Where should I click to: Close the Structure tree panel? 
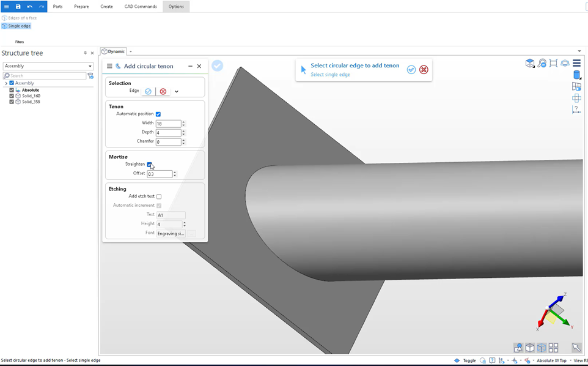(x=92, y=53)
